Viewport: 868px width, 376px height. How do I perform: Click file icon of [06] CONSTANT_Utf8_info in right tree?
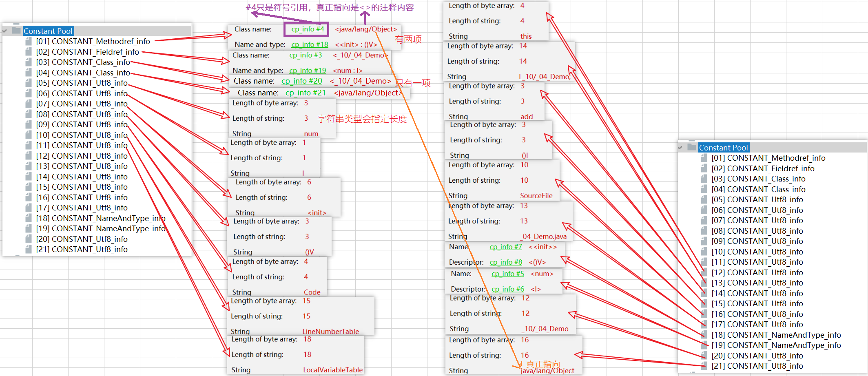(704, 210)
